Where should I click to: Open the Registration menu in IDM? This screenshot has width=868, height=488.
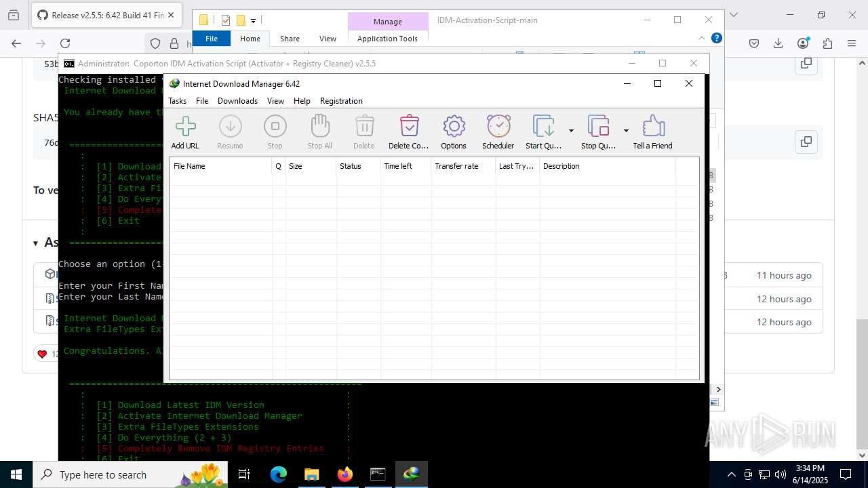pyautogui.click(x=341, y=101)
